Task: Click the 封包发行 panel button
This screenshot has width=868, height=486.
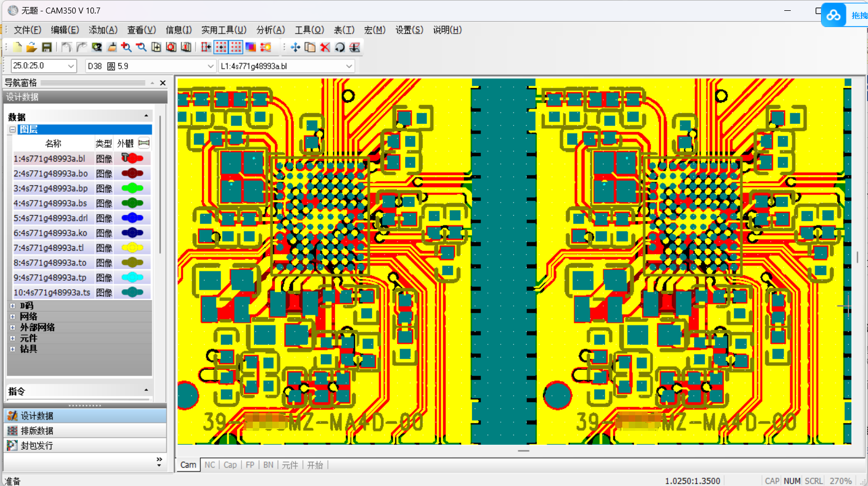Action: click(x=37, y=445)
